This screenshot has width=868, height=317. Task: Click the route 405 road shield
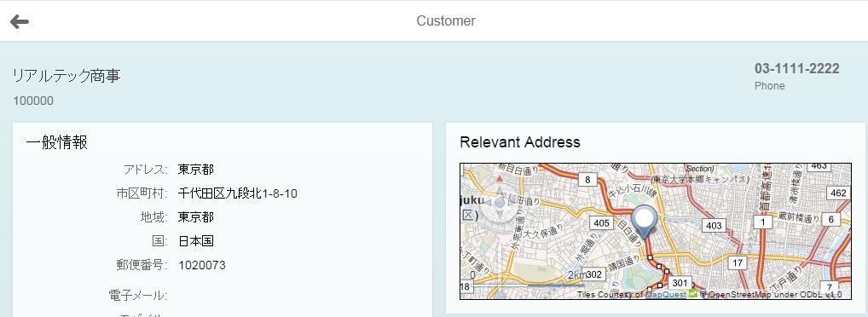(x=600, y=223)
